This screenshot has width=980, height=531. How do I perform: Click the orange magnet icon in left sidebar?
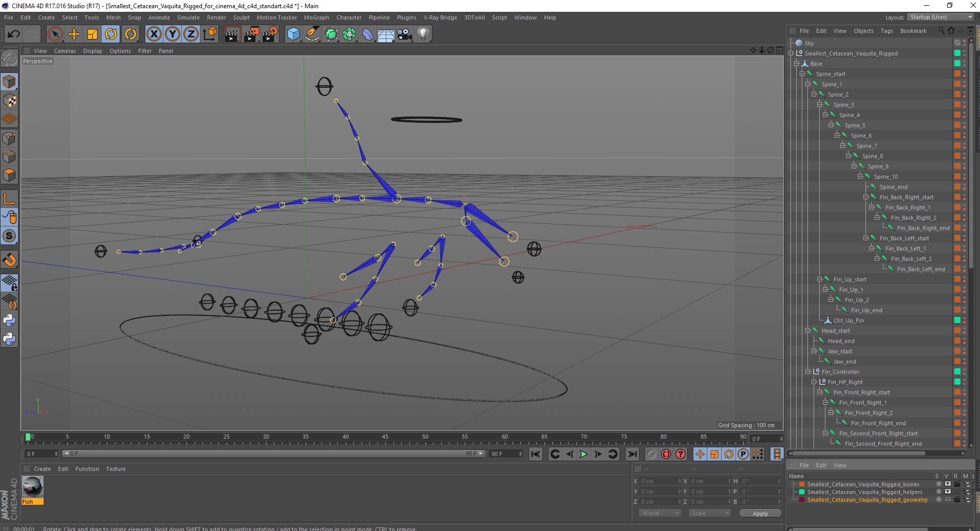[9, 260]
